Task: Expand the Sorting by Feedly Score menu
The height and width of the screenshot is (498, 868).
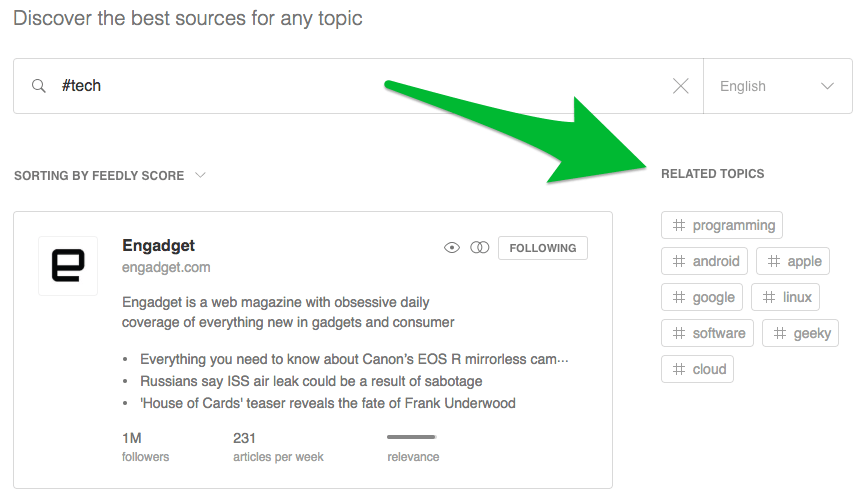Action: coord(110,176)
